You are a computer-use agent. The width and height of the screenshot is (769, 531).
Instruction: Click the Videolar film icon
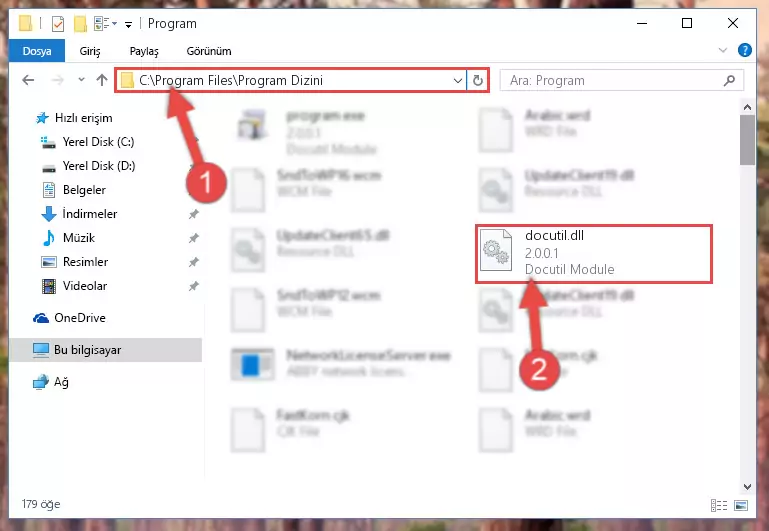[49, 286]
